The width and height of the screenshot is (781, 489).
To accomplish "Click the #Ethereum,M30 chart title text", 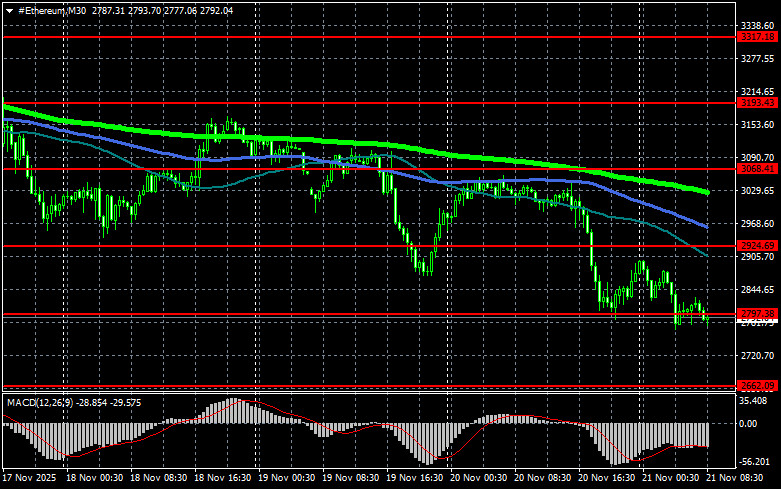I will 49,9.
